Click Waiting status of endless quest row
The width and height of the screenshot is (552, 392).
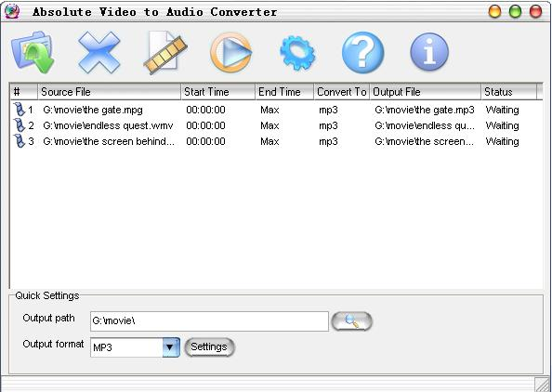tap(502, 126)
